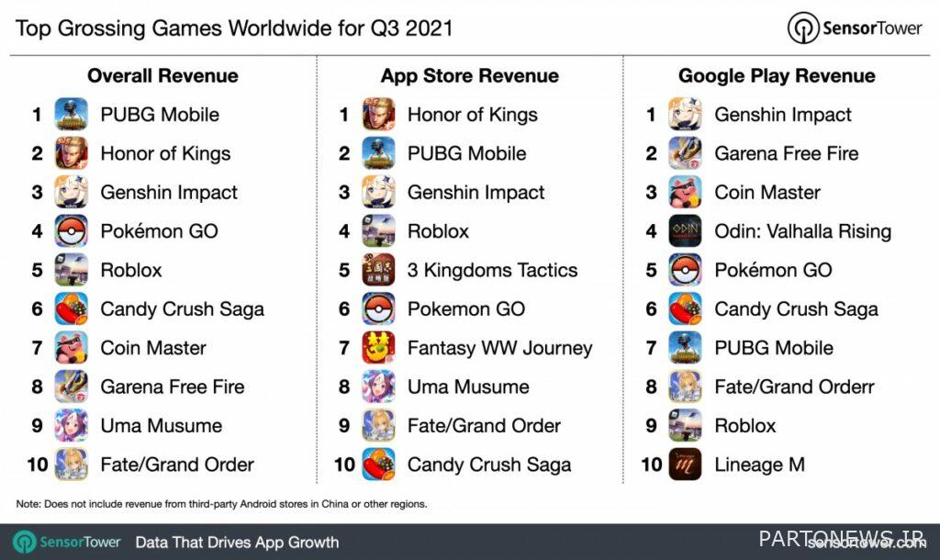Screen dimensions: 940x560
Task: Click the Fantasy WW Journey icon
Action: coord(378,348)
